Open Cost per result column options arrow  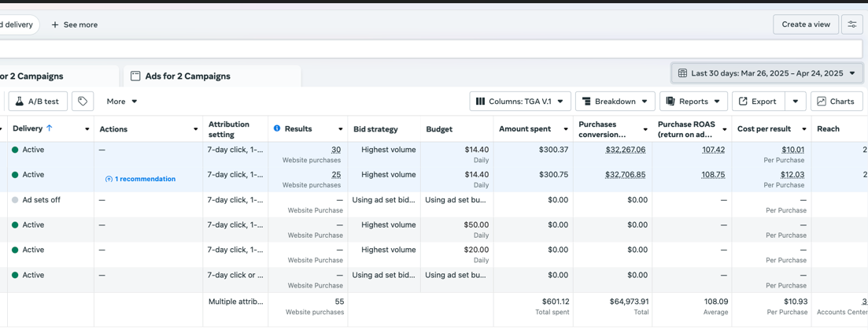point(803,129)
